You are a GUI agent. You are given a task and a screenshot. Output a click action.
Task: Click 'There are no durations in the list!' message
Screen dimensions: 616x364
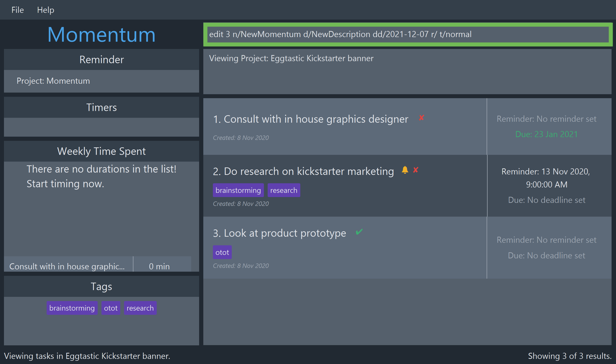click(x=101, y=169)
